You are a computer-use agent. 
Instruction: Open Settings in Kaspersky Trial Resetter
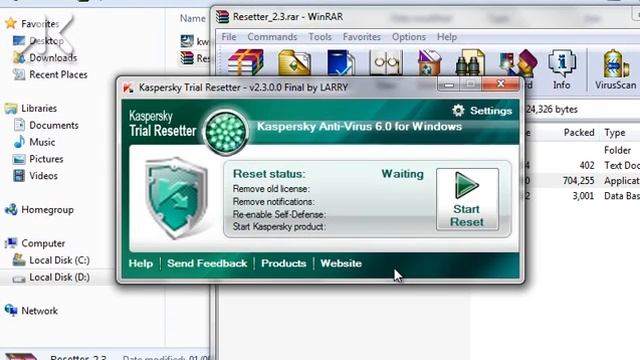[x=482, y=111]
